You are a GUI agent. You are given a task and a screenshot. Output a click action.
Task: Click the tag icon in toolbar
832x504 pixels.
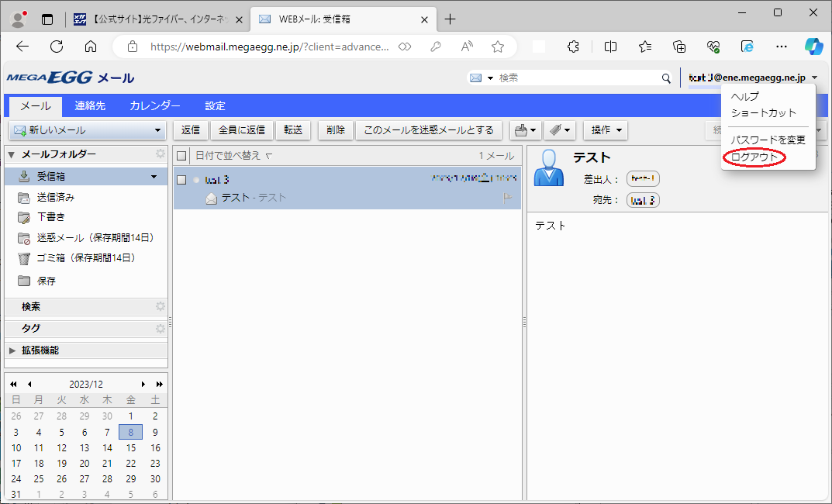pyautogui.click(x=554, y=130)
